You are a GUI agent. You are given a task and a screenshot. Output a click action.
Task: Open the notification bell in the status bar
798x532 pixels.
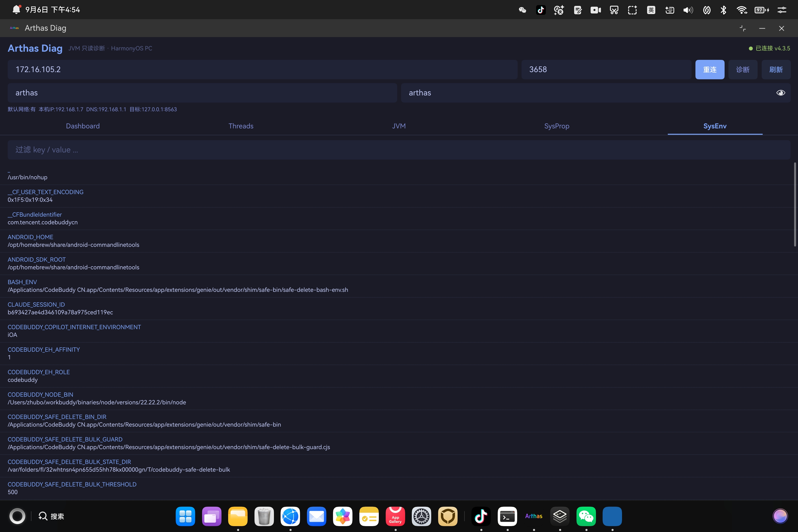point(16,9)
